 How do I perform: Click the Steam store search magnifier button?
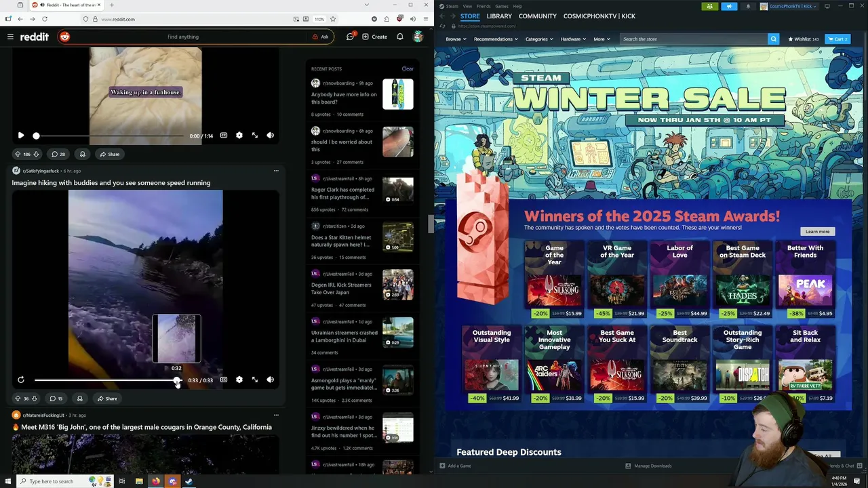click(x=773, y=39)
